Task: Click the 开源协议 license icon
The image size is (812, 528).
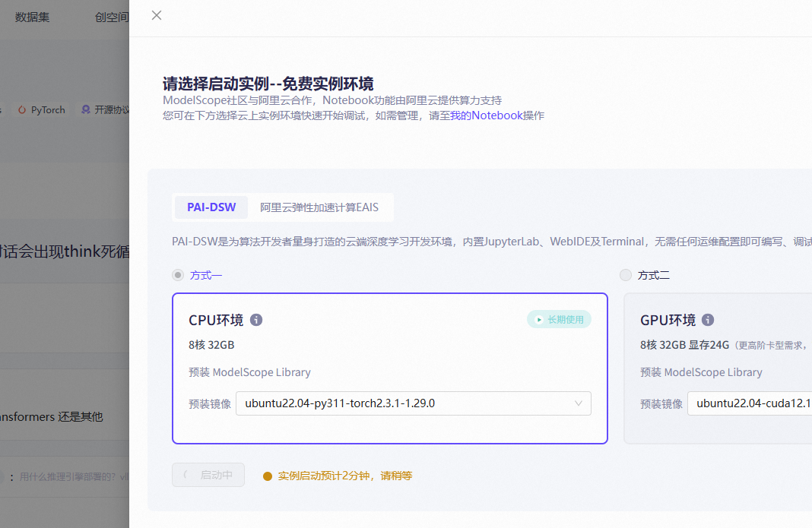Action: click(86, 109)
